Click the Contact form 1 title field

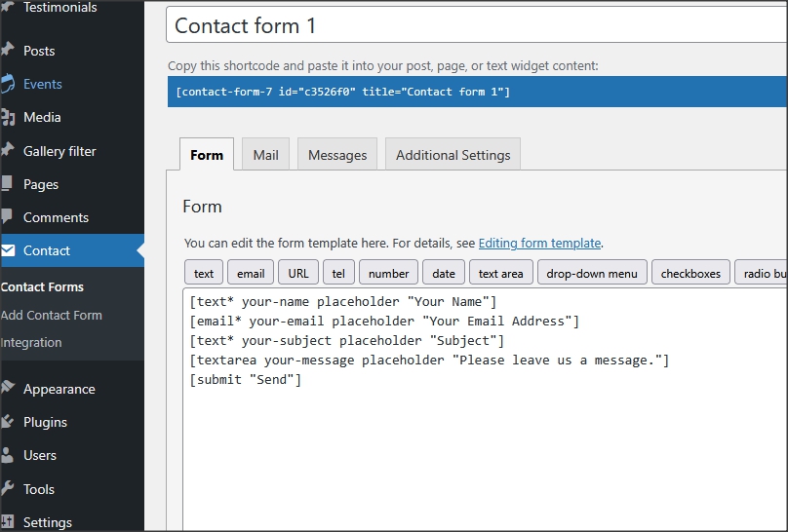click(476, 25)
